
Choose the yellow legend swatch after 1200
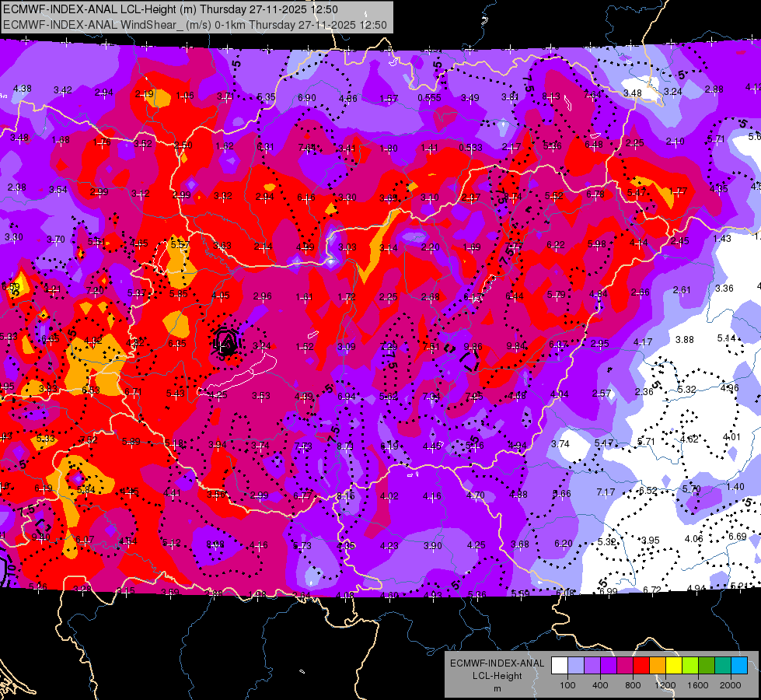pos(674,665)
